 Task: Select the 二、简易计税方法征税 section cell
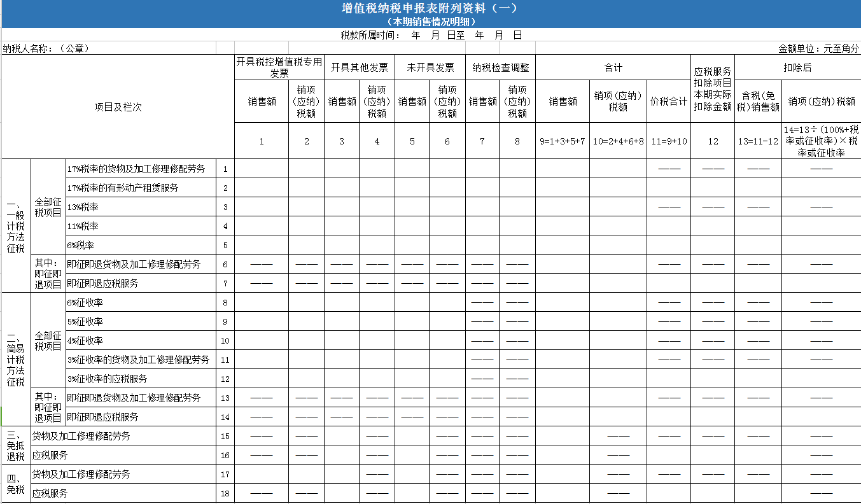point(16,360)
